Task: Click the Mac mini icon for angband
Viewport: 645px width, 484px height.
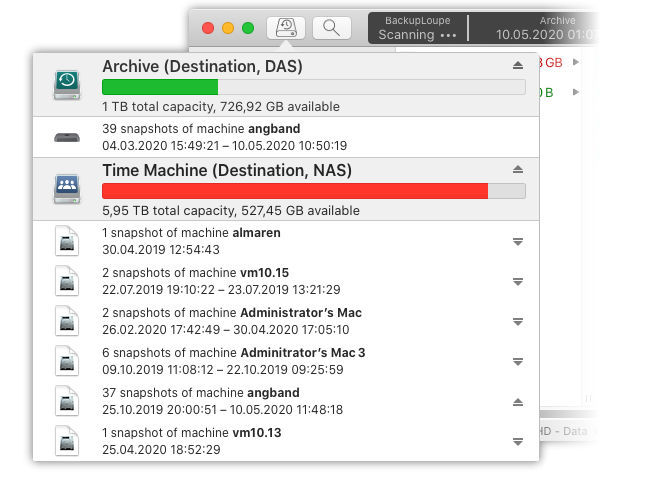Action: pos(66,137)
